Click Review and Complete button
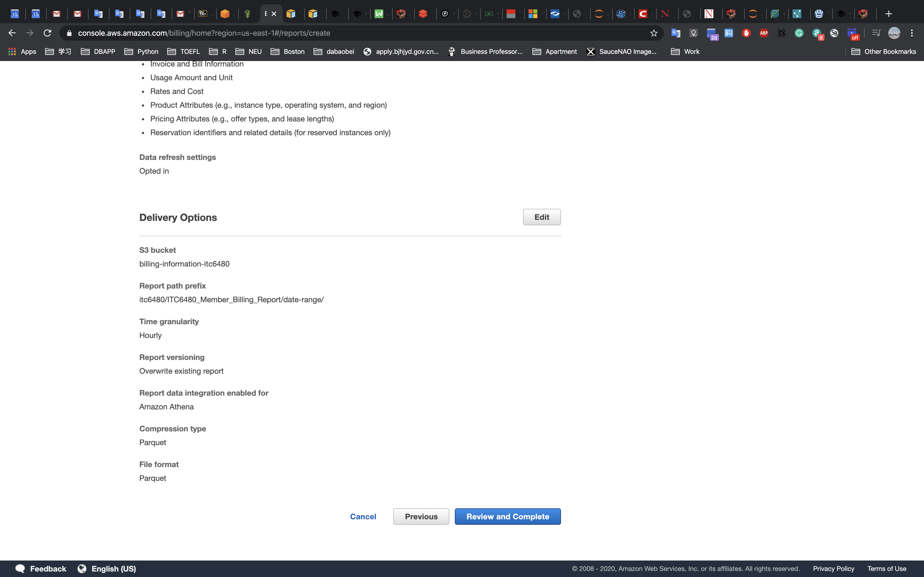The height and width of the screenshot is (577, 924). click(507, 516)
